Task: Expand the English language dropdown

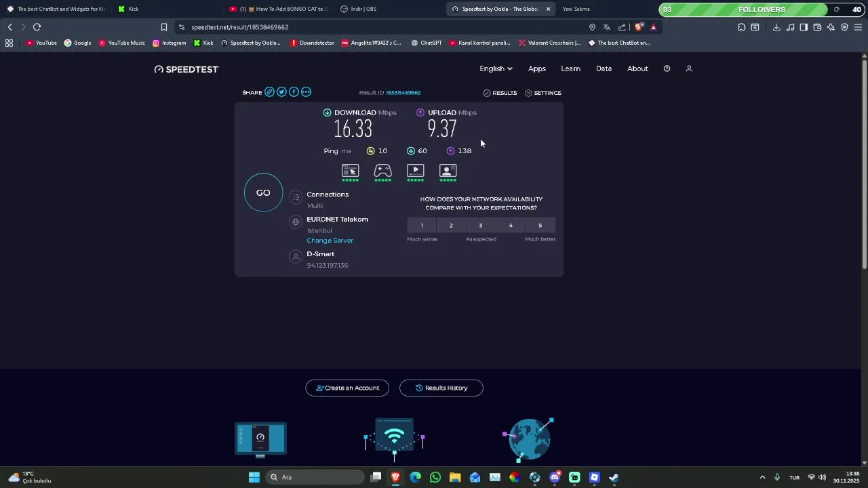Action: pos(496,68)
